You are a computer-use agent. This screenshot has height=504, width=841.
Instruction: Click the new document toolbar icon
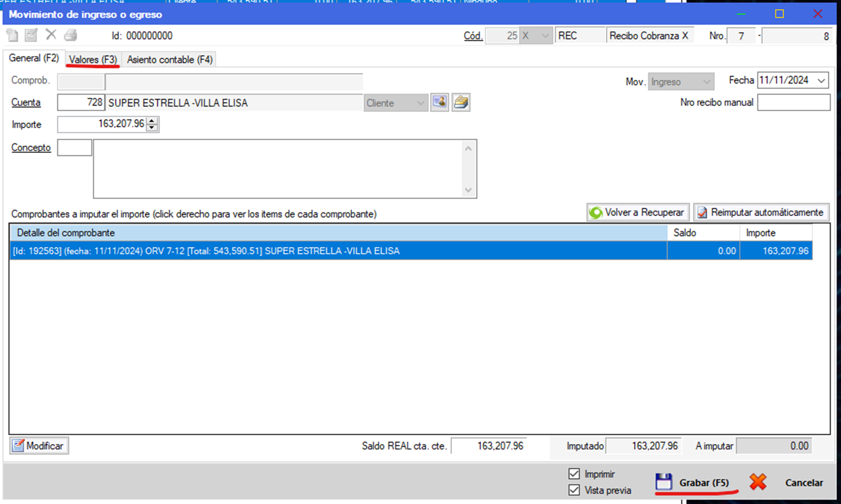point(13,35)
